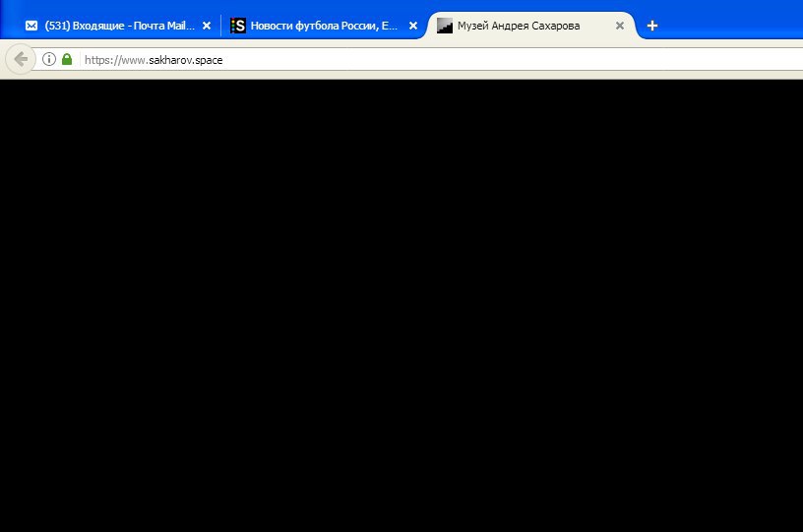Click the football news site favicon
Viewport: 803px width, 532px height.
(237, 26)
